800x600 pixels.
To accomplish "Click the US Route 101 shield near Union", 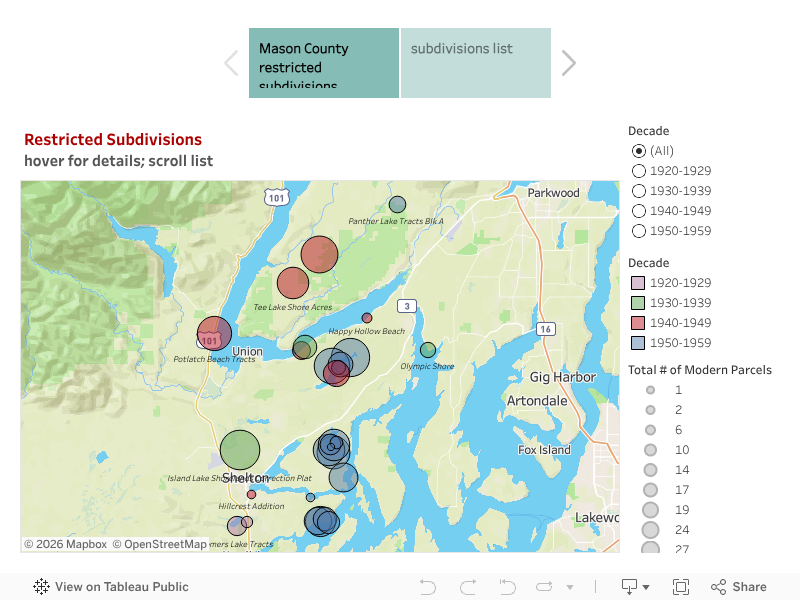I will tap(209, 341).
